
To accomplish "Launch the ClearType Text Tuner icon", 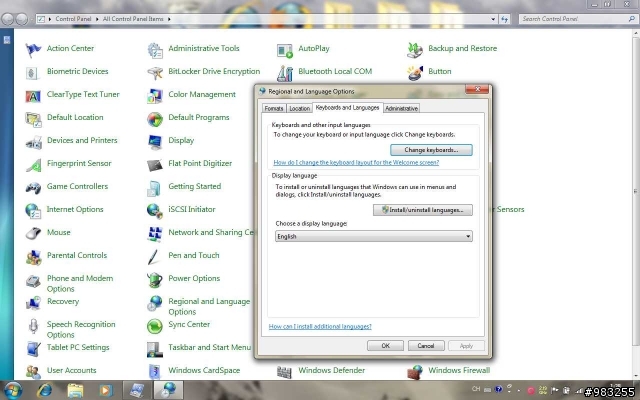I will coord(33,96).
